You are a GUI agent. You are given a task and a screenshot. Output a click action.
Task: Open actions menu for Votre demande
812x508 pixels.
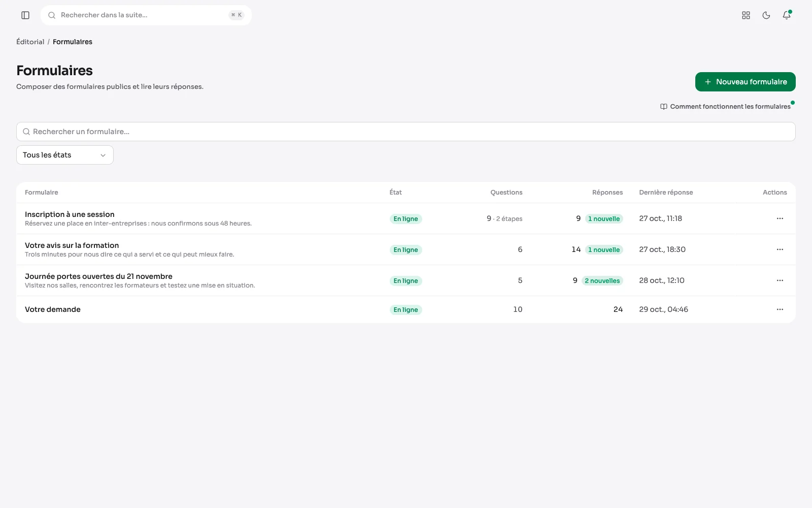tap(780, 309)
